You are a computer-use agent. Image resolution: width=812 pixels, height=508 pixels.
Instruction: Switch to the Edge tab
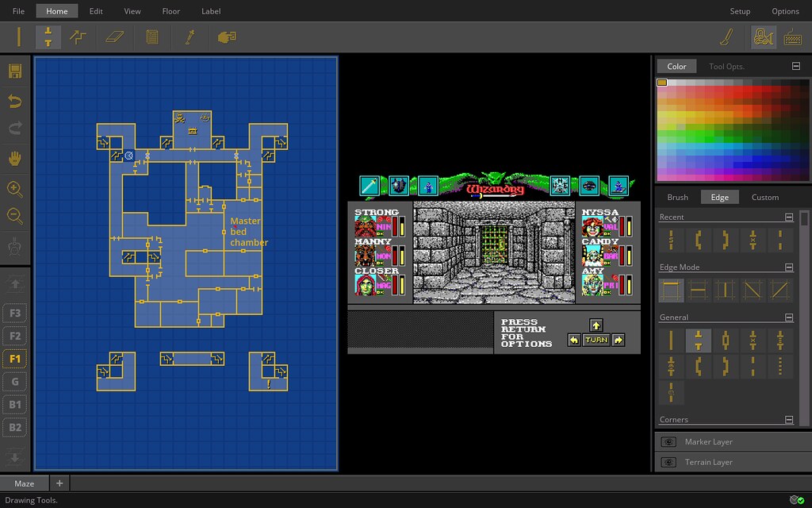[x=719, y=197]
